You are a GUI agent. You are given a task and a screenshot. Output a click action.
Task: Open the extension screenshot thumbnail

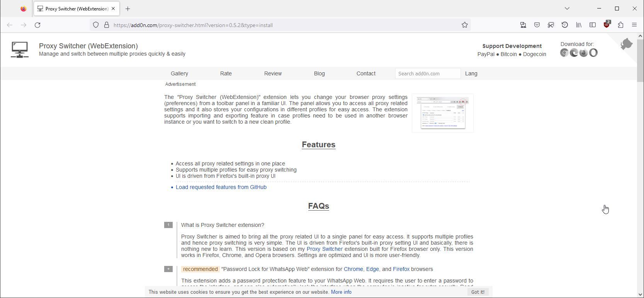point(443,113)
